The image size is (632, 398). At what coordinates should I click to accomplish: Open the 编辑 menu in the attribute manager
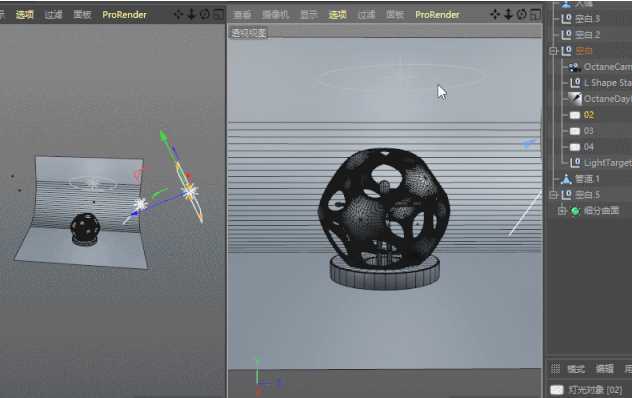(x=605, y=369)
